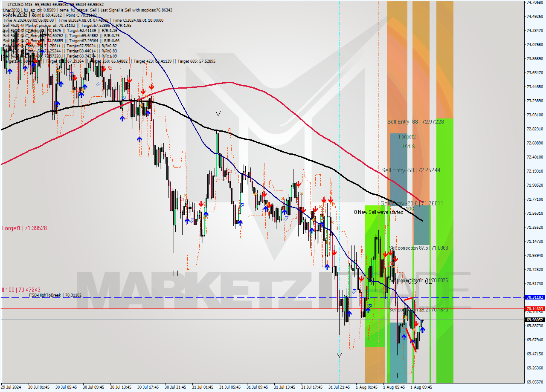Click the 'II 100 | 70.47243' label
This screenshot has height=392, width=546.
(x=21, y=290)
